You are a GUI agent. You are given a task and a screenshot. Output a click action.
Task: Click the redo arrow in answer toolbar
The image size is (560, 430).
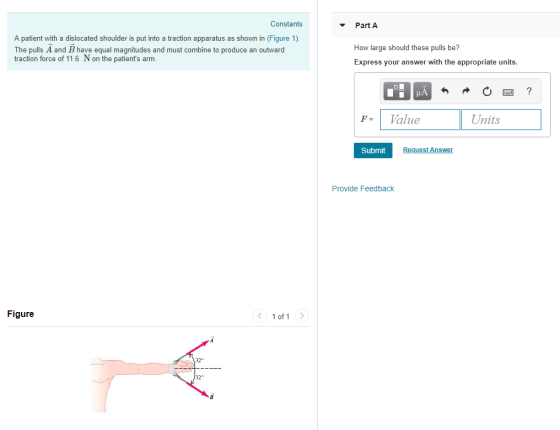(x=466, y=91)
